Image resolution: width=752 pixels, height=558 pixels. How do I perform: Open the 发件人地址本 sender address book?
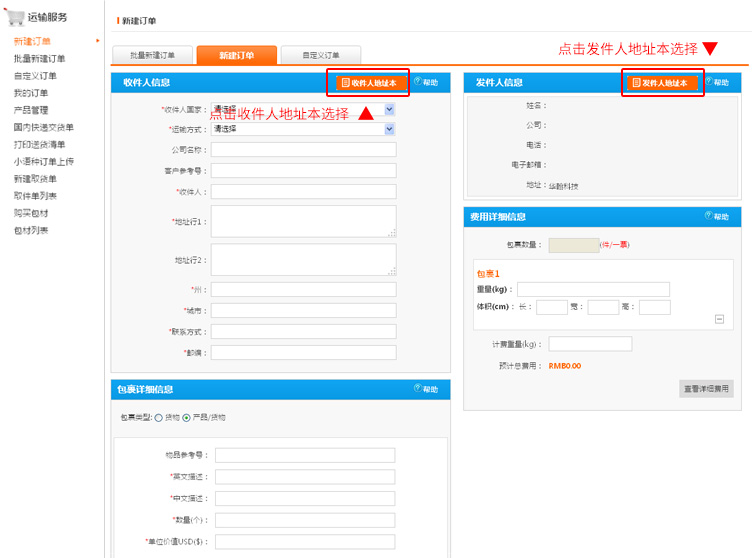660,83
